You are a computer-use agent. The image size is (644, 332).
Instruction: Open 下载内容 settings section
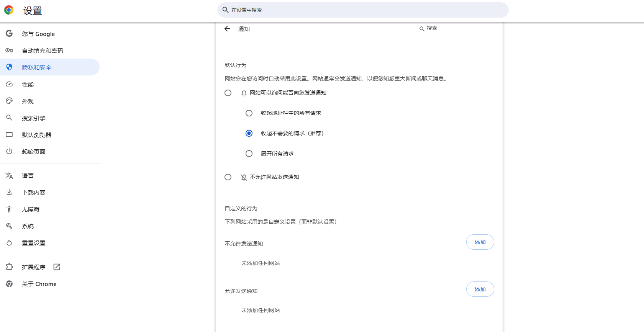[50, 192]
